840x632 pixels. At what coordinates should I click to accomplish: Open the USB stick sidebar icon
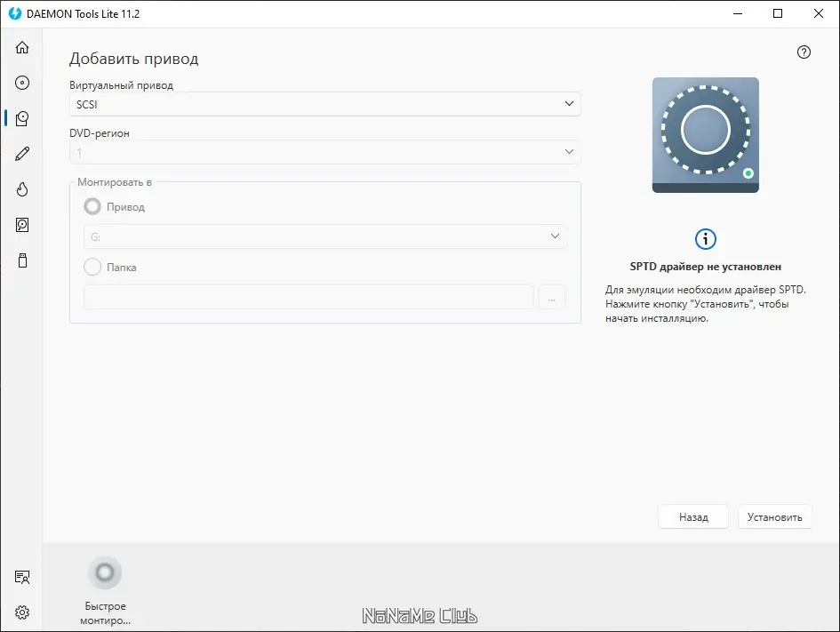coord(22,260)
